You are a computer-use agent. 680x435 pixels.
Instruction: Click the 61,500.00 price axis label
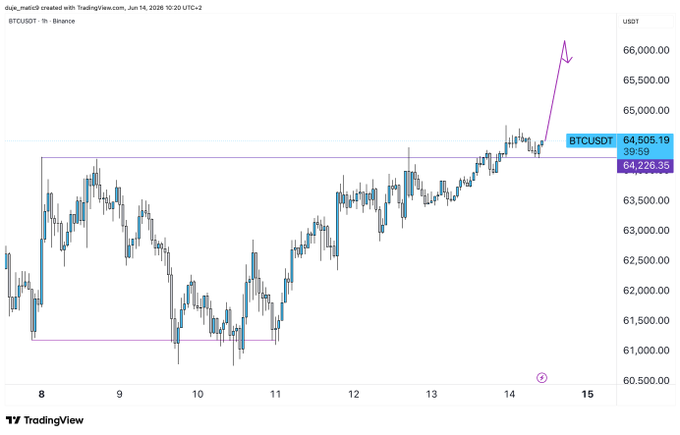point(646,320)
